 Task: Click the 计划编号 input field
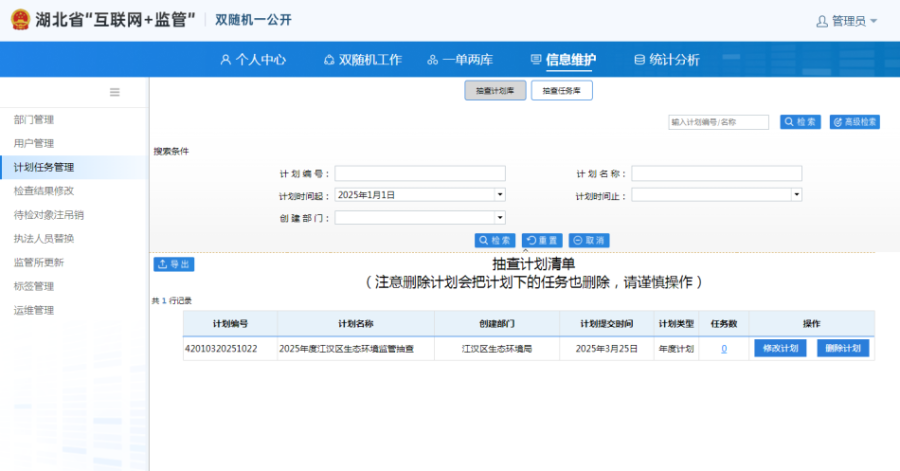tap(420, 174)
